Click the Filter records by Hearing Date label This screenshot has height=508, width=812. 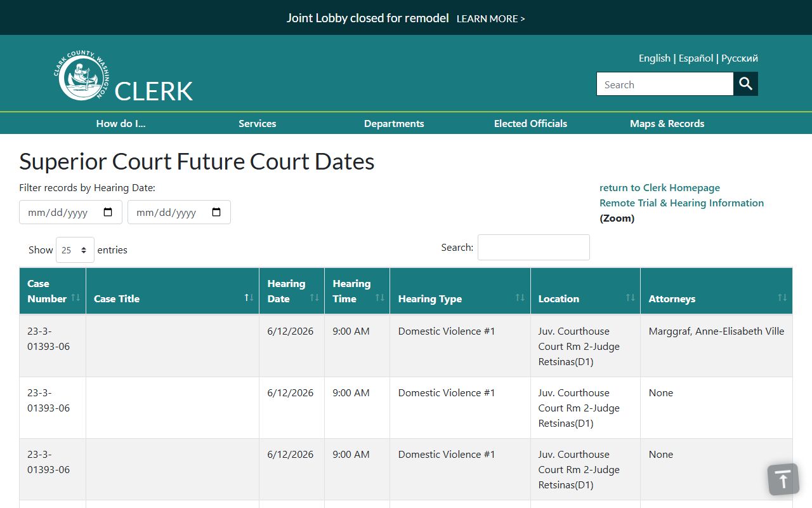coord(87,188)
